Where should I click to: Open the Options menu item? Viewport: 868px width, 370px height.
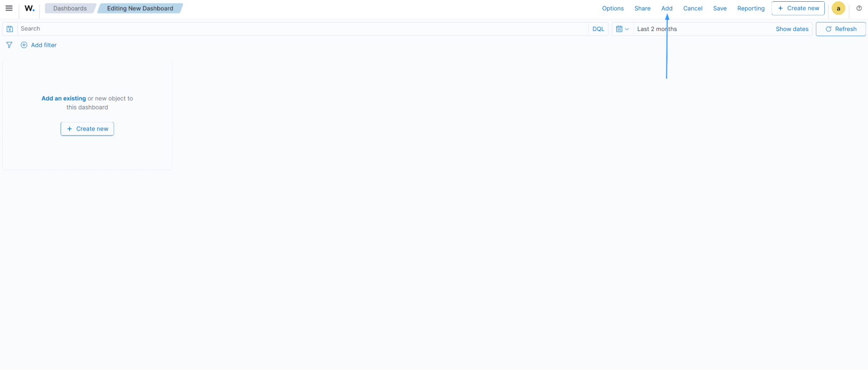tap(613, 8)
